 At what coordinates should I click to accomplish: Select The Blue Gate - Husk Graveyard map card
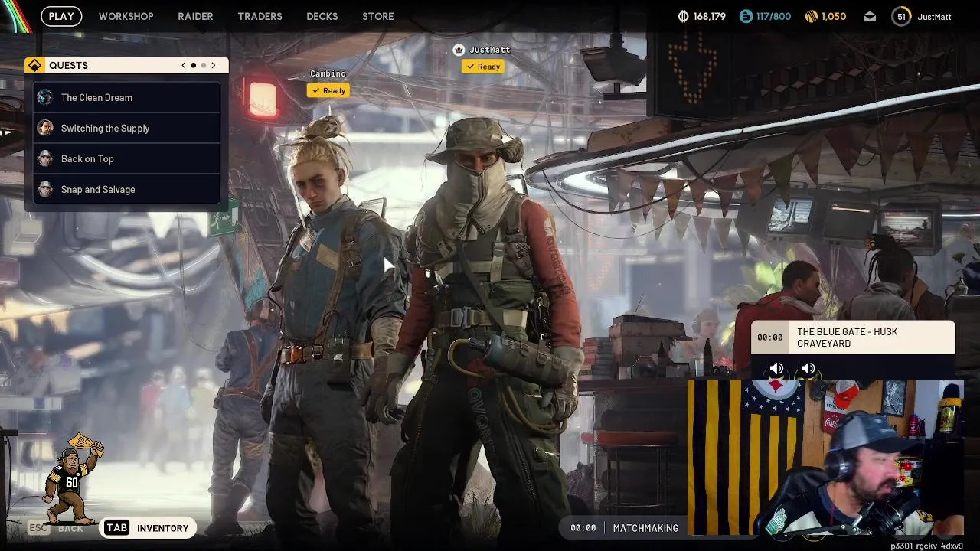pyautogui.click(x=853, y=337)
